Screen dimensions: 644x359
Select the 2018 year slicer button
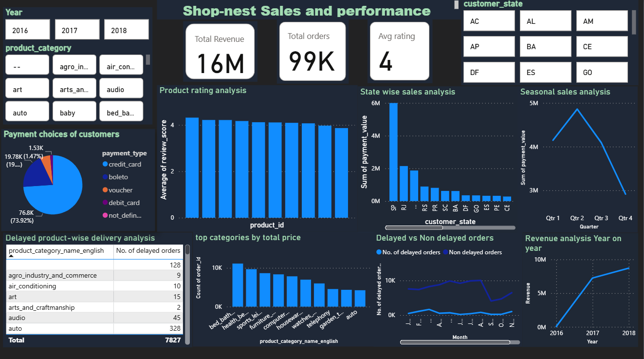pyautogui.click(x=127, y=30)
